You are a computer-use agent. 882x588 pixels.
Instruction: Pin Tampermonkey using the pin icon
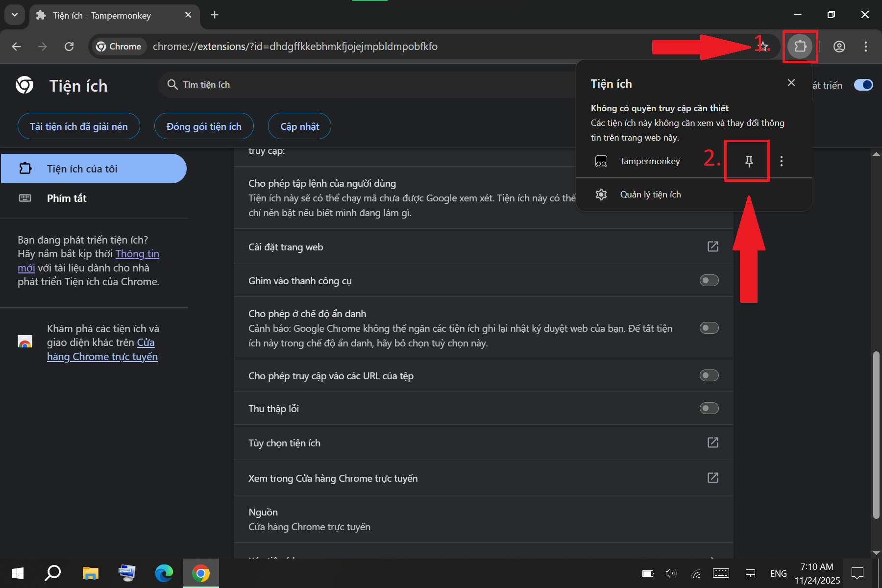[748, 161]
